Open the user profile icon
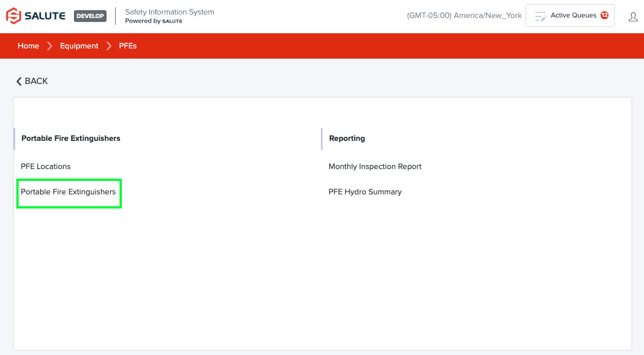The image size is (644, 355). click(x=633, y=17)
